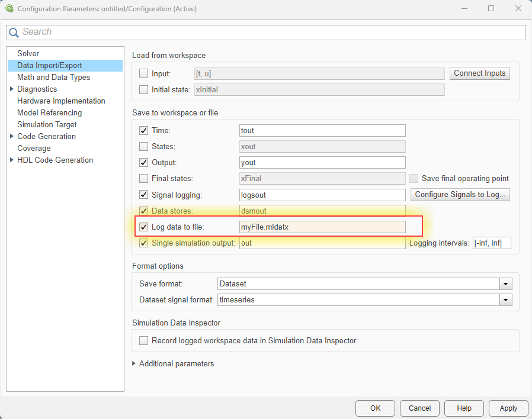This screenshot has width=532, height=419.
Task: Click the Configure Signals to Log button
Action: [x=460, y=195]
